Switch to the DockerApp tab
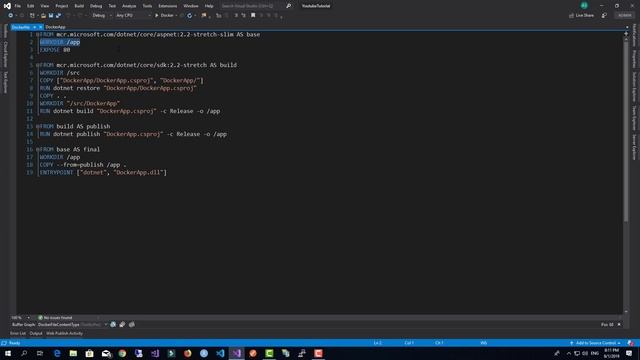The height and width of the screenshot is (360, 640). pos(56,27)
